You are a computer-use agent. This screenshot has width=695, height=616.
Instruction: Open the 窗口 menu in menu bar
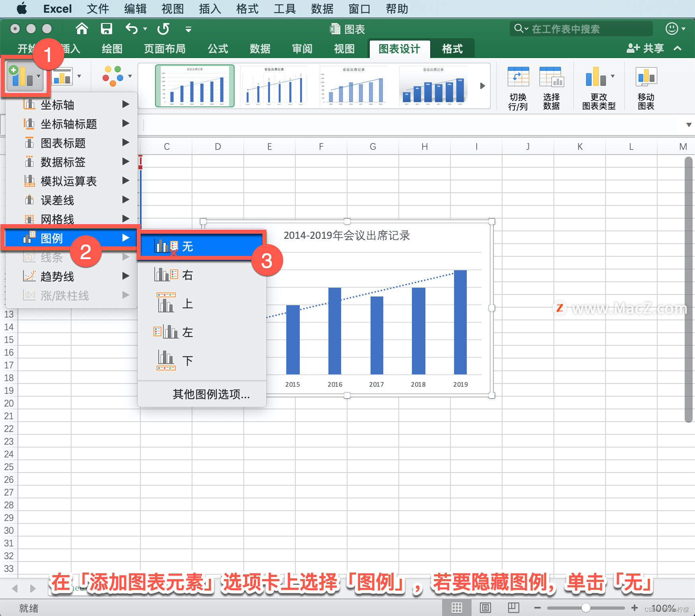pos(359,9)
